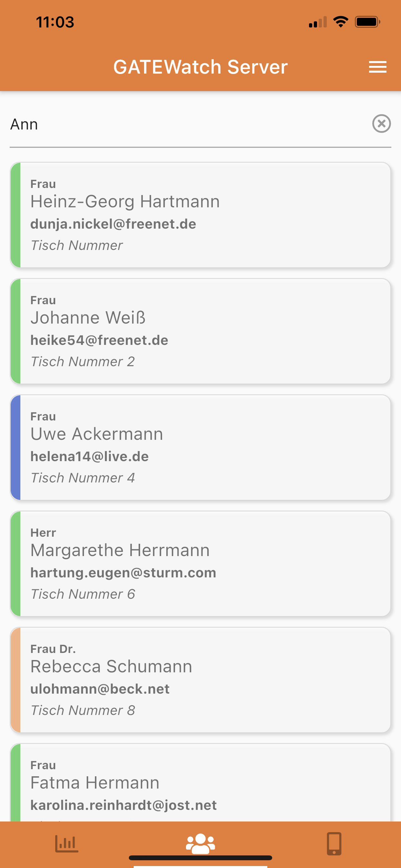Viewport: 401px width, 868px height.
Task: Tap the cellular signal bars icon
Action: point(317,23)
